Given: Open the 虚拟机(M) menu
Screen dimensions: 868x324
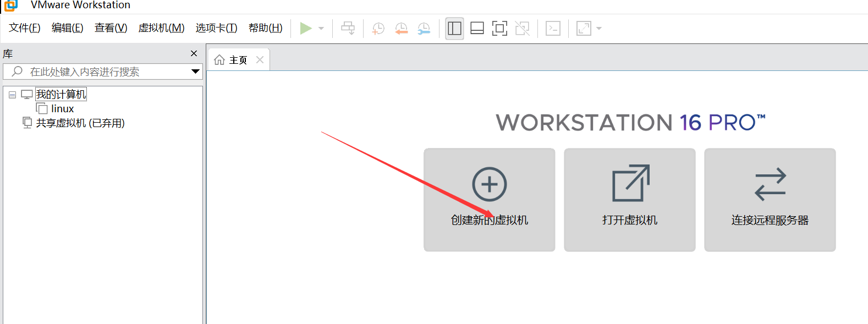Looking at the screenshot, I should [161, 28].
